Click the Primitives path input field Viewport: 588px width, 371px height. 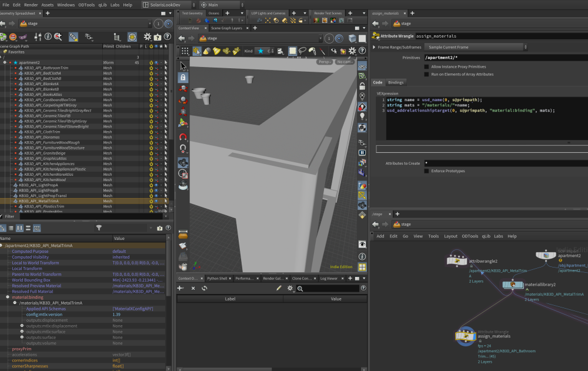[x=506, y=58]
